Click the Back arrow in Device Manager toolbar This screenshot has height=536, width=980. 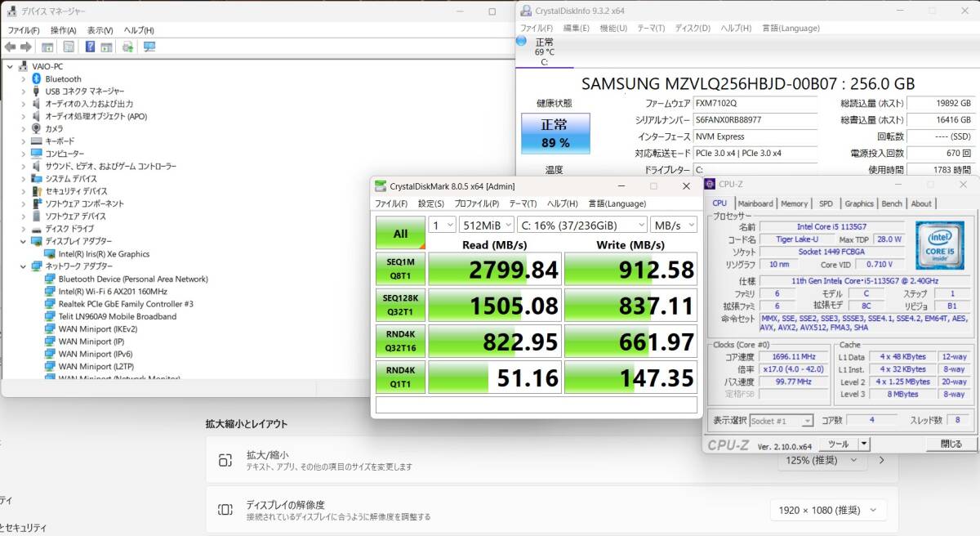[x=10, y=47]
